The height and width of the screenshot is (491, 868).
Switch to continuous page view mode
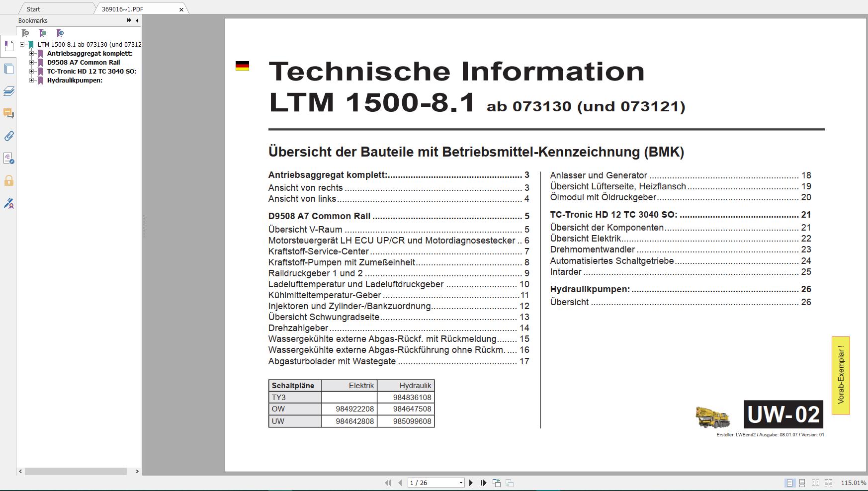(x=802, y=482)
